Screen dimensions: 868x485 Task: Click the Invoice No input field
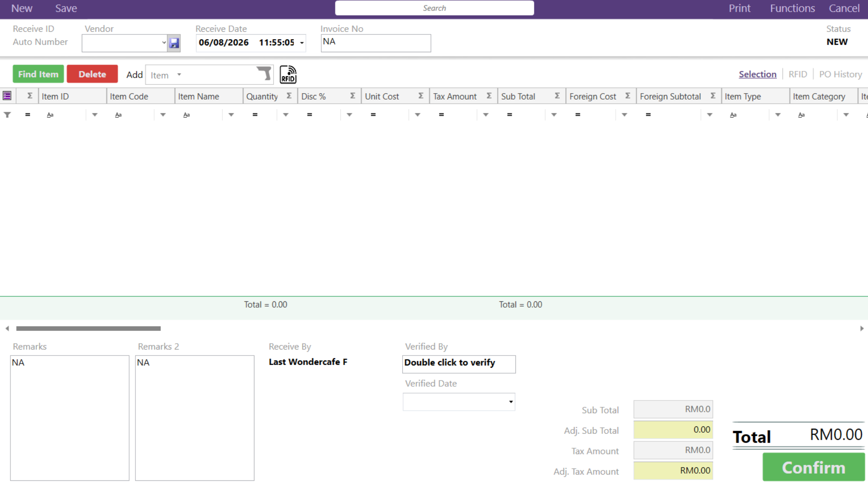click(x=376, y=43)
